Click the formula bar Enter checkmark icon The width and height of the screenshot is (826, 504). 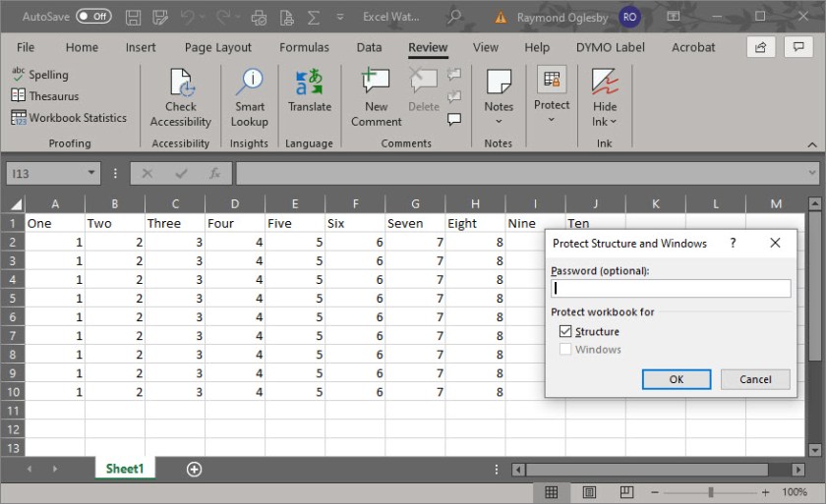click(181, 173)
